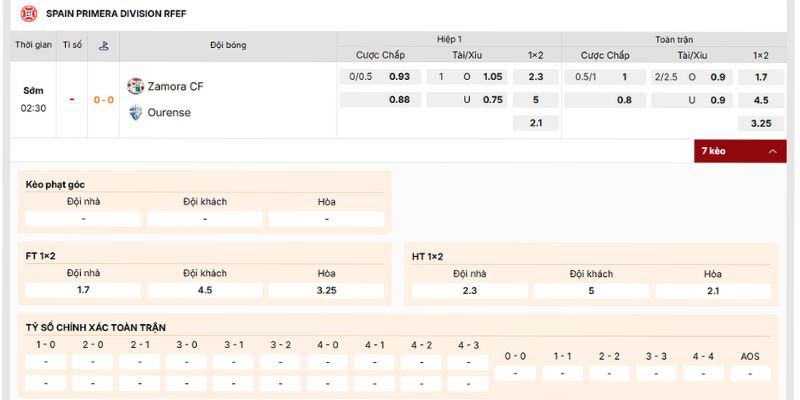Select the HT 1×2 Đội nhà odds 2.3 in the lower panel
Viewport: 800px width, 400px height.
coord(469,291)
